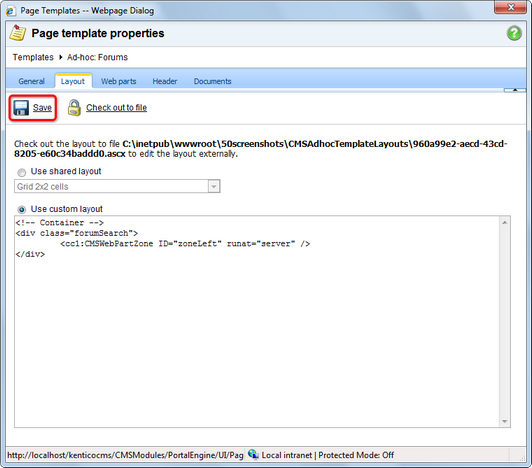Viewport: 532px width, 468px height.
Task: Collapse the header using the small up arrow
Action: 515,90
